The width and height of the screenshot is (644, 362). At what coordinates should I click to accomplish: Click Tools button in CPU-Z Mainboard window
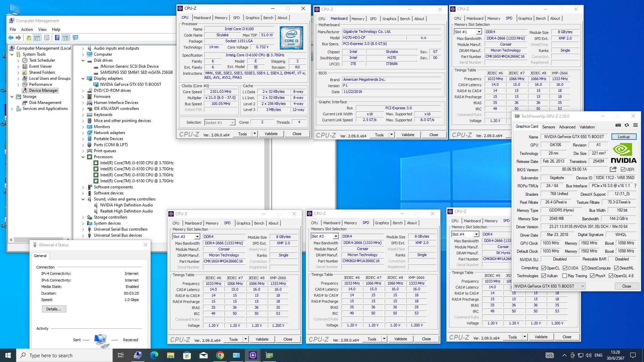(x=379, y=135)
